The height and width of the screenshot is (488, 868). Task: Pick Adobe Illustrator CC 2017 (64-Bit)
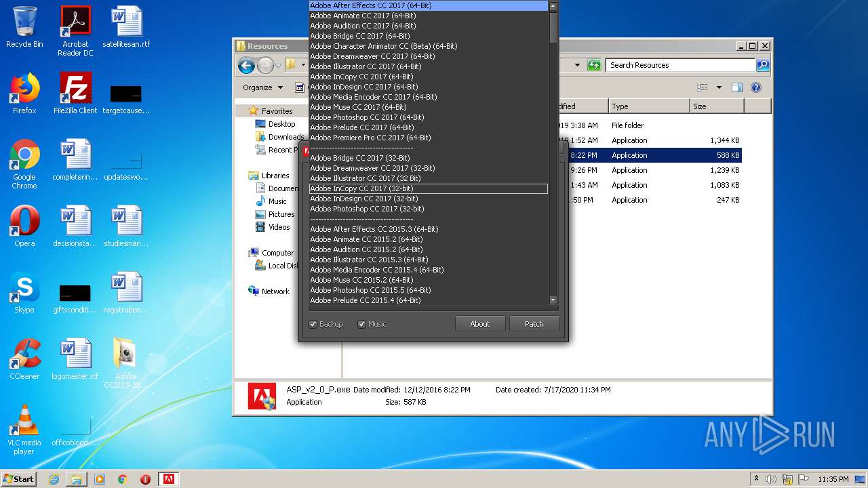pos(428,66)
